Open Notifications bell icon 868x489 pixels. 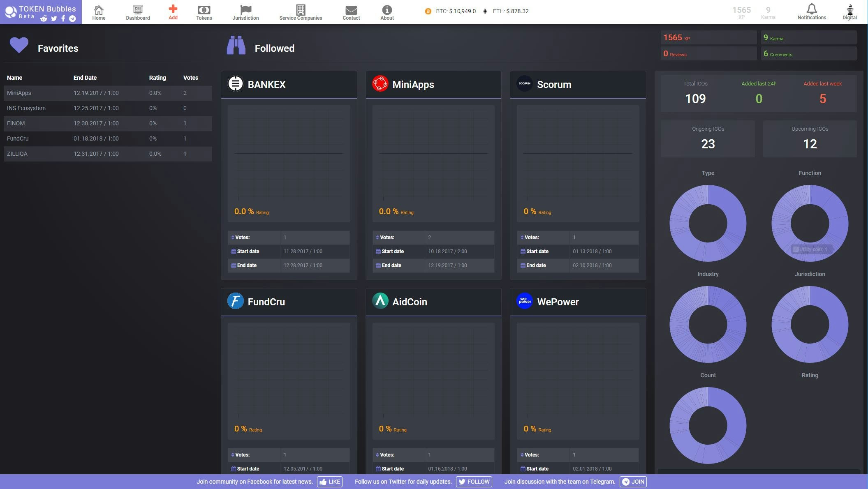click(x=811, y=9)
